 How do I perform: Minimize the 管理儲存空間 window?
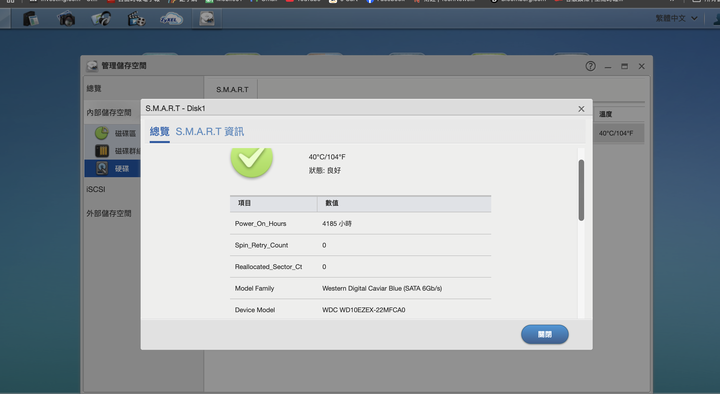click(x=608, y=67)
